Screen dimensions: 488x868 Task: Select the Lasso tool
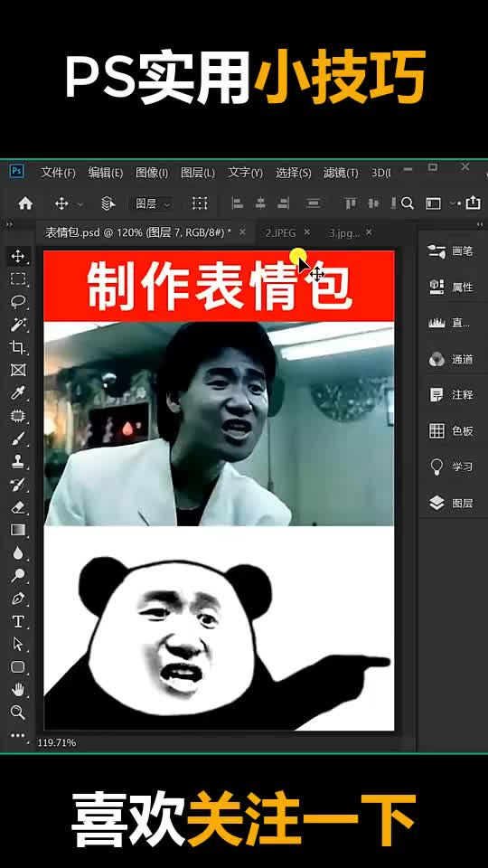tap(18, 301)
